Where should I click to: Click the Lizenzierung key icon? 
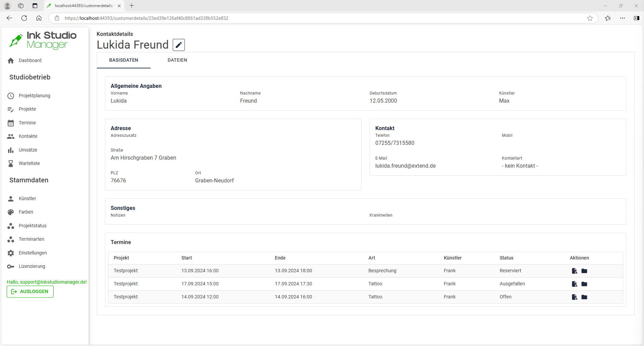11,267
